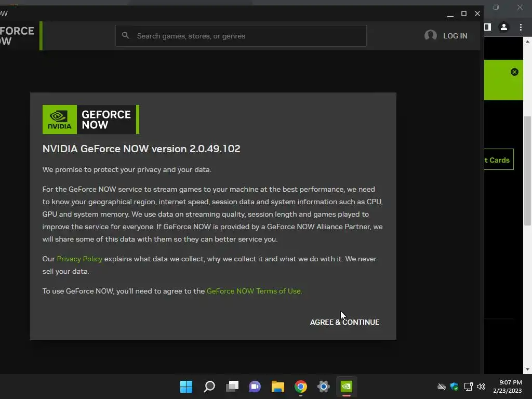532x399 pixels.
Task: Click the browser page vertical scrollbar
Action: [x=527, y=170]
